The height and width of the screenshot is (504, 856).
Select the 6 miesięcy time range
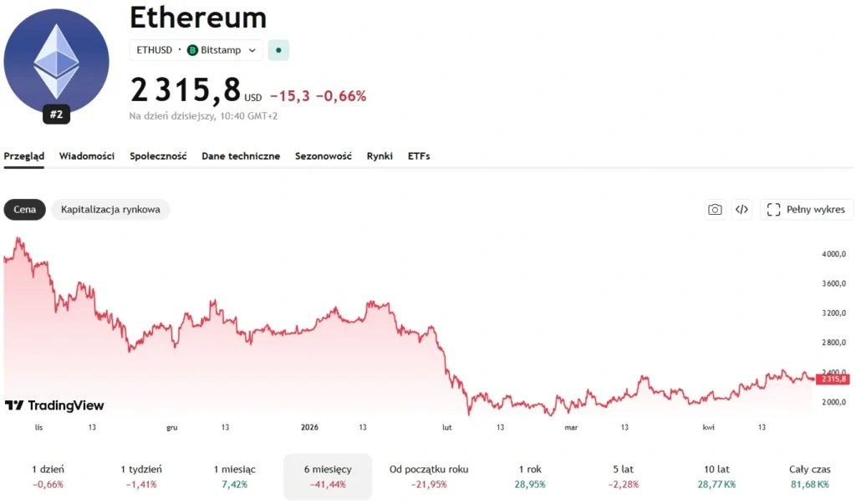328,476
